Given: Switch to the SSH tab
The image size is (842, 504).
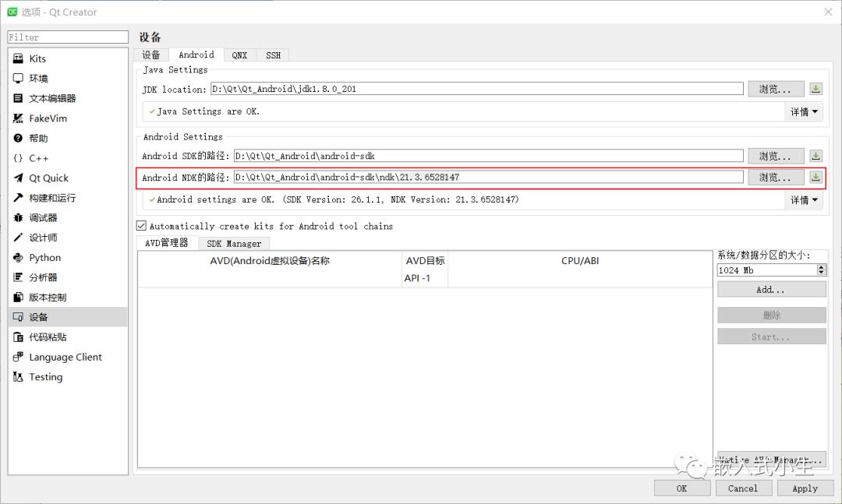Looking at the screenshot, I should [273, 55].
